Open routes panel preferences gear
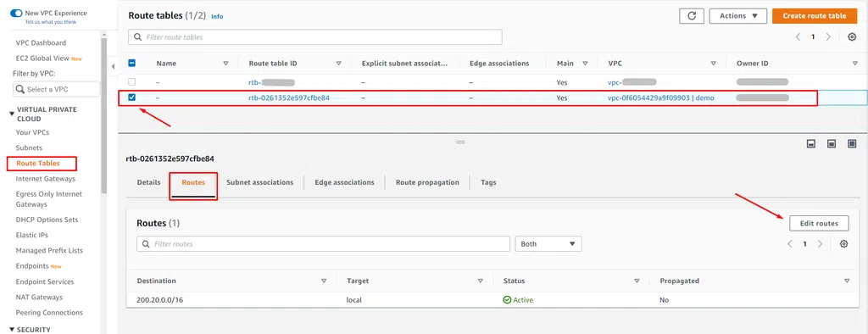 coord(843,243)
